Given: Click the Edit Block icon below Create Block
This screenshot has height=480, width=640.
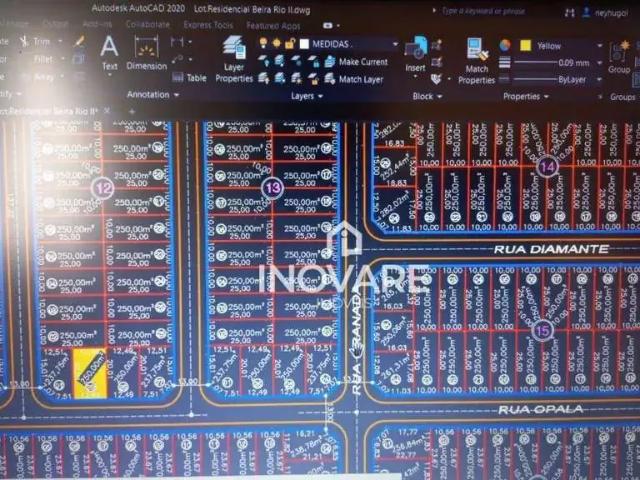Looking at the screenshot, I should pos(437,62).
